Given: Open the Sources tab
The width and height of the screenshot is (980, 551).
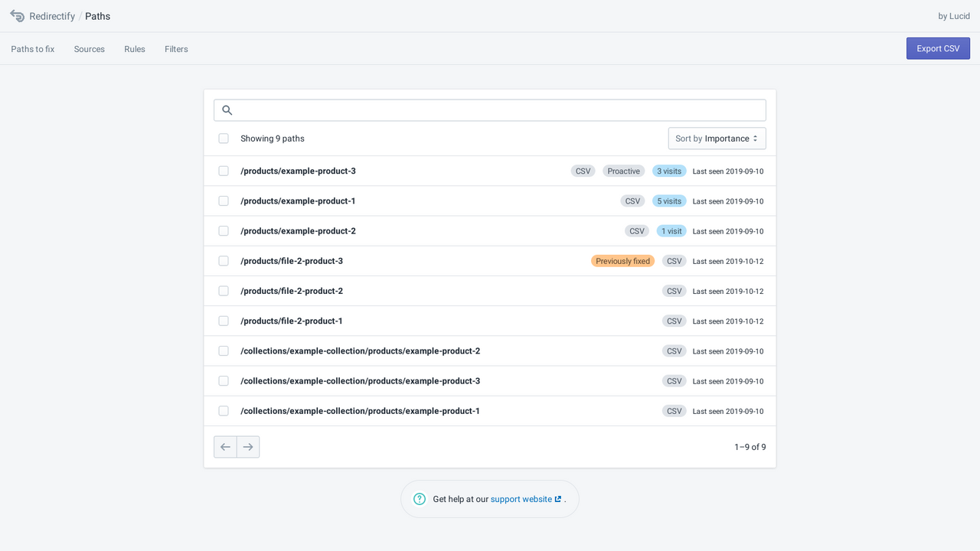Looking at the screenshot, I should click(x=90, y=49).
